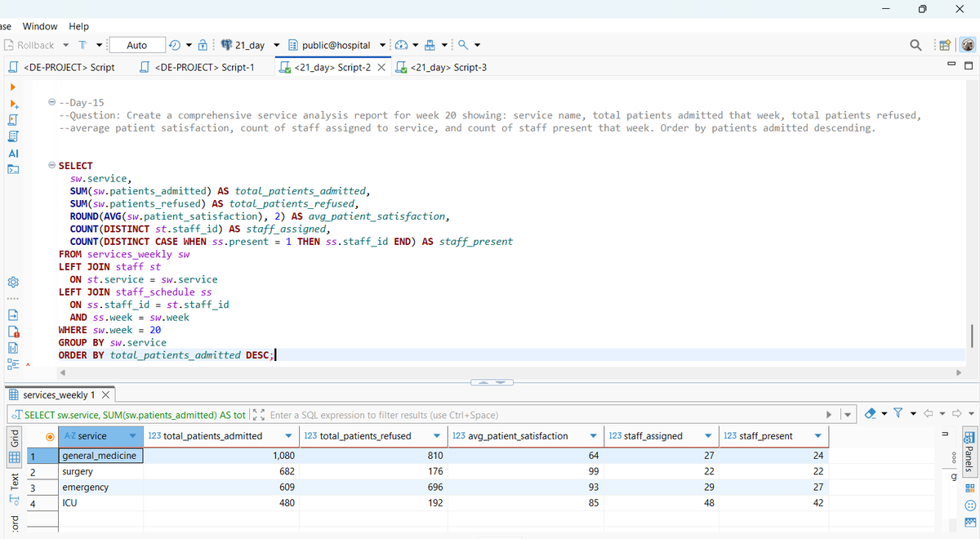Screen dimensions: 980x539
Task: Open the 21_day connection dropdown
Action: click(277, 45)
